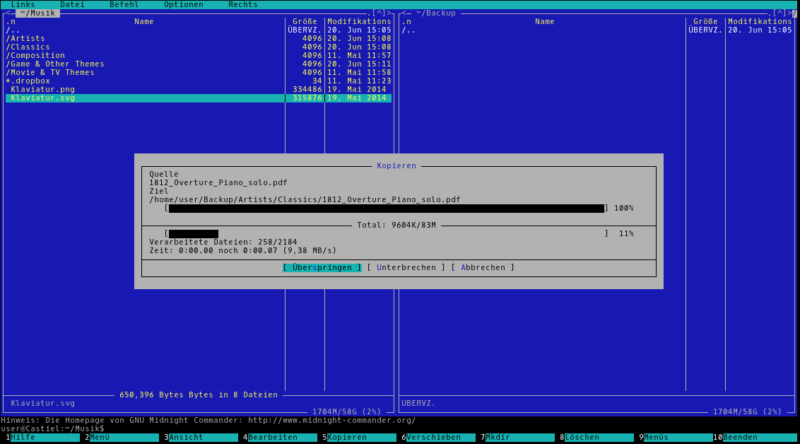Select the Klaviatur.png file
The image size is (800, 444).
click(43, 89)
